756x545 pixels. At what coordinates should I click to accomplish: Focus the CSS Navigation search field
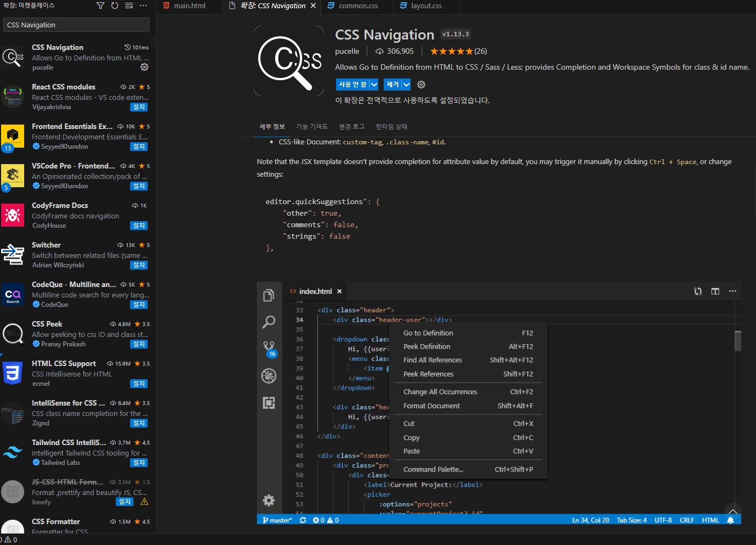76,25
